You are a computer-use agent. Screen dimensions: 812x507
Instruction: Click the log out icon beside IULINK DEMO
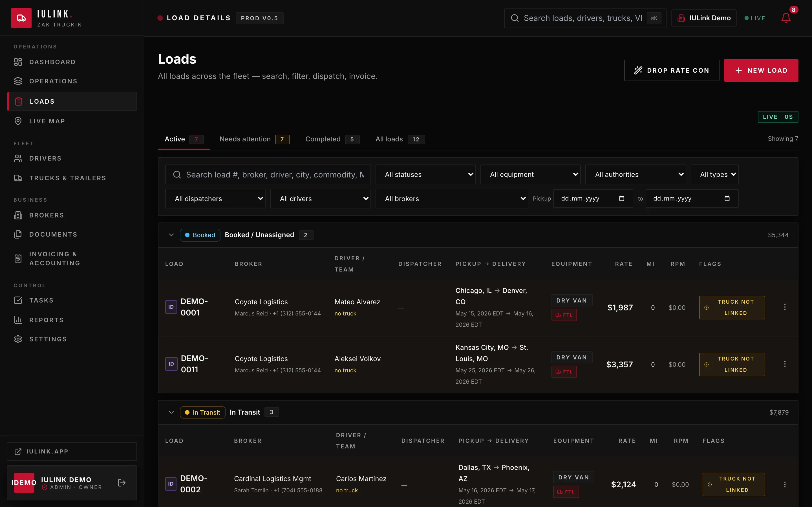[x=122, y=482]
